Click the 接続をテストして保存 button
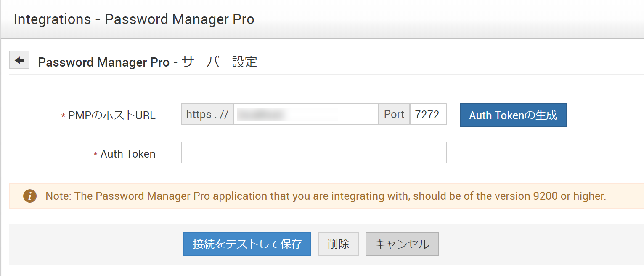 tap(247, 244)
